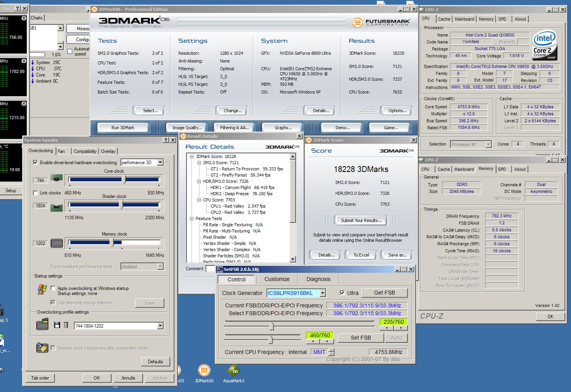571x392 pixels.
Task: Click lower CPU-Z memory window title icon
Action: tap(421, 160)
